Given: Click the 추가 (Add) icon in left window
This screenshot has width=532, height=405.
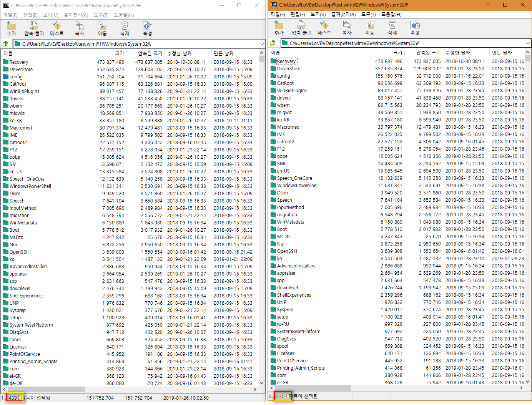Looking at the screenshot, I should click(x=12, y=26).
